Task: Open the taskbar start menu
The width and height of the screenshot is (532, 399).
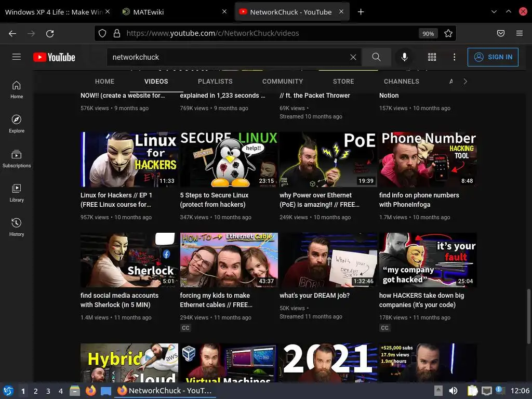Action: (x=8, y=391)
